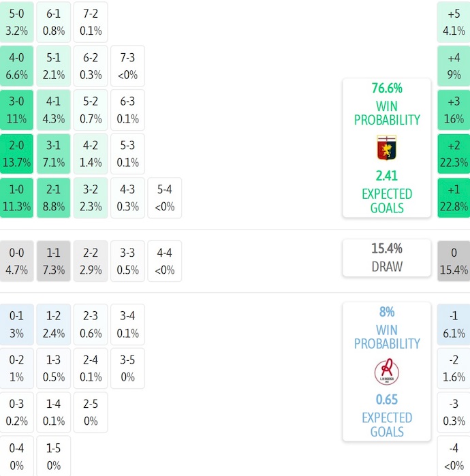Select the 1-2 scoreline tile at 2.4%
Image resolution: width=470 pixels, height=476 pixels.
click(54, 325)
